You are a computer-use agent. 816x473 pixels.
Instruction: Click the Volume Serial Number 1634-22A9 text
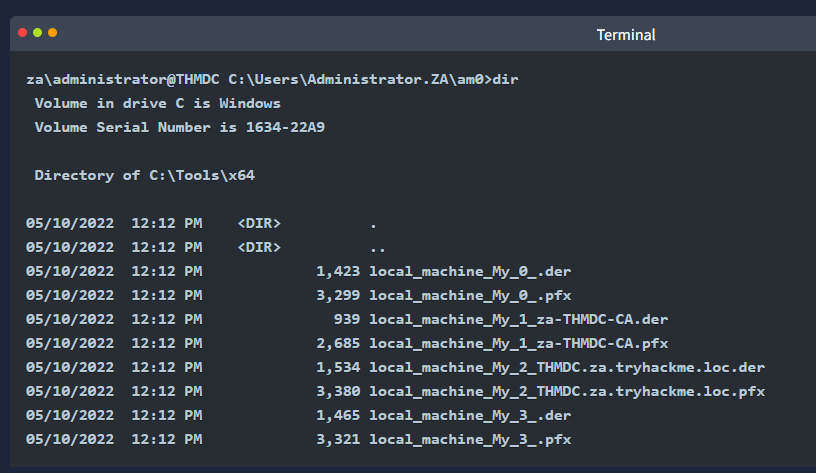[x=180, y=127]
